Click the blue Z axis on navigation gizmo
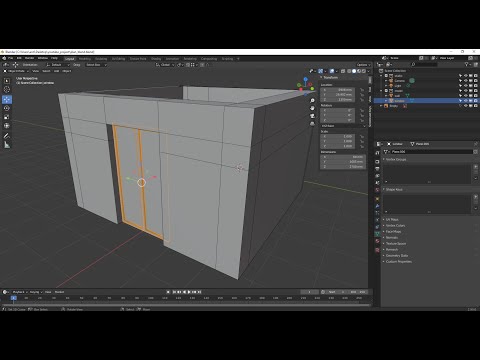 point(305,79)
